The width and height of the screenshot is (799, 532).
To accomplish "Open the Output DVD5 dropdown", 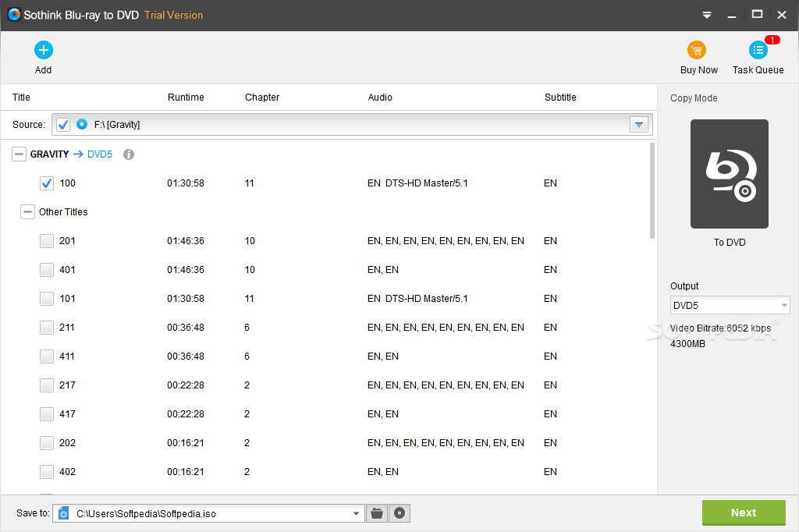I will coord(785,305).
